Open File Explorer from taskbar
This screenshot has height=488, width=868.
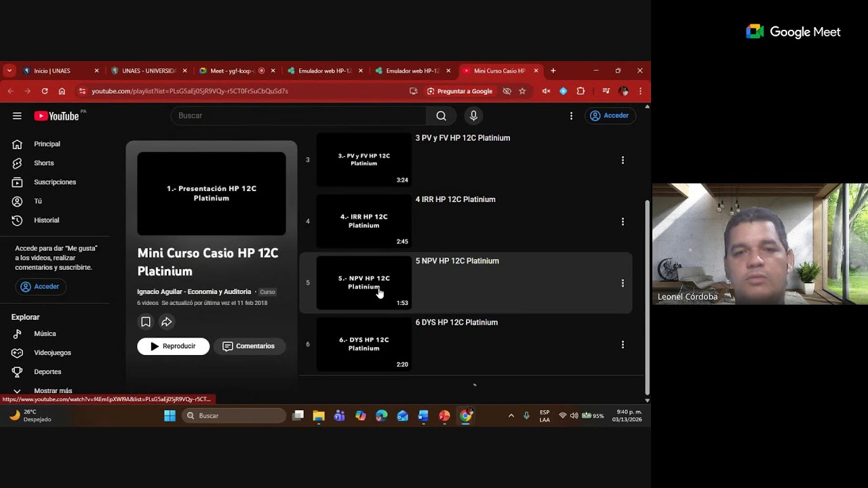pyautogui.click(x=319, y=415)
